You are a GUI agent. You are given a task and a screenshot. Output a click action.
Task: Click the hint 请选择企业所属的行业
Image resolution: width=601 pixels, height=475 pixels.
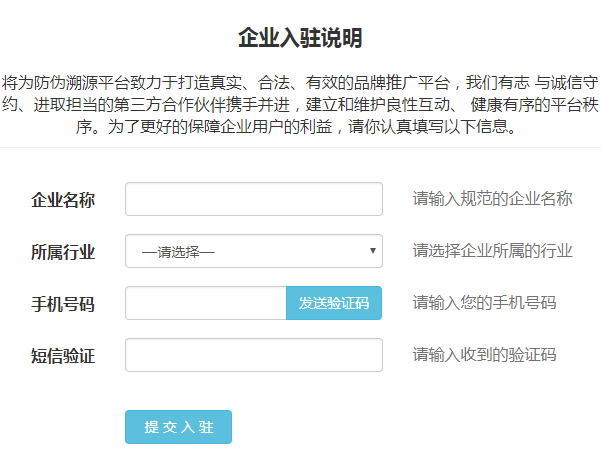492,251
